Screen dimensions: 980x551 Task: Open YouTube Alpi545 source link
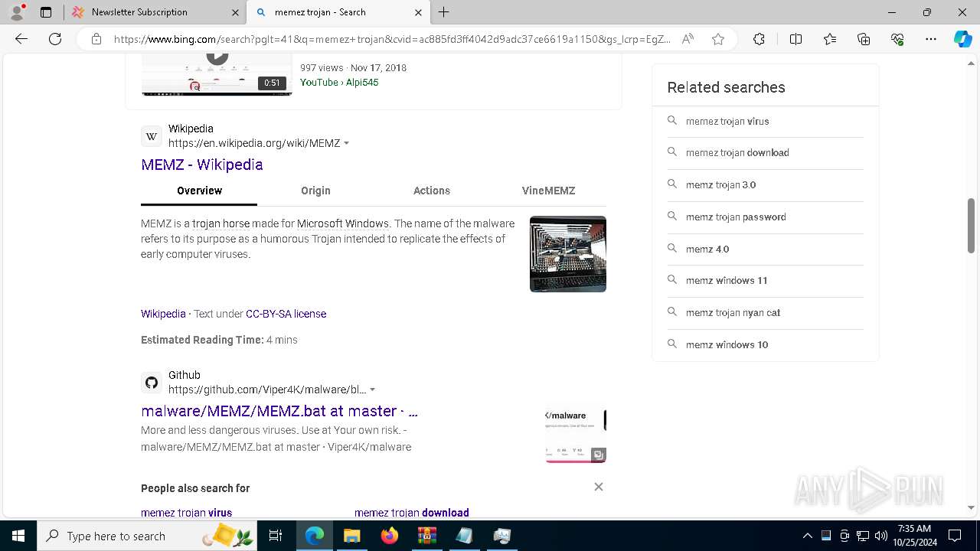tap(339, 82)
